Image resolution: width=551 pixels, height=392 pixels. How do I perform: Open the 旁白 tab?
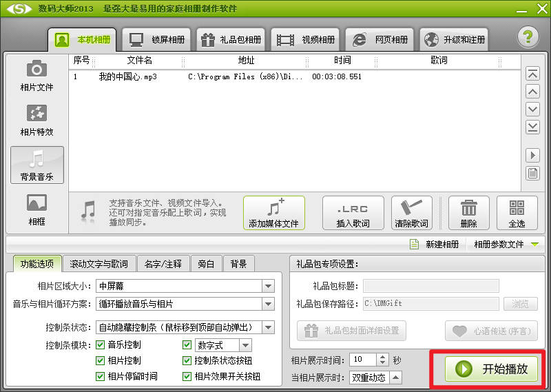point(206,264)
